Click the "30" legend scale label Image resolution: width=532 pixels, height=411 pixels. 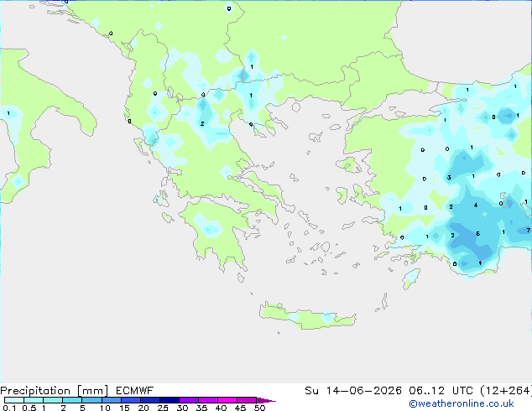(x=182, y=408)
